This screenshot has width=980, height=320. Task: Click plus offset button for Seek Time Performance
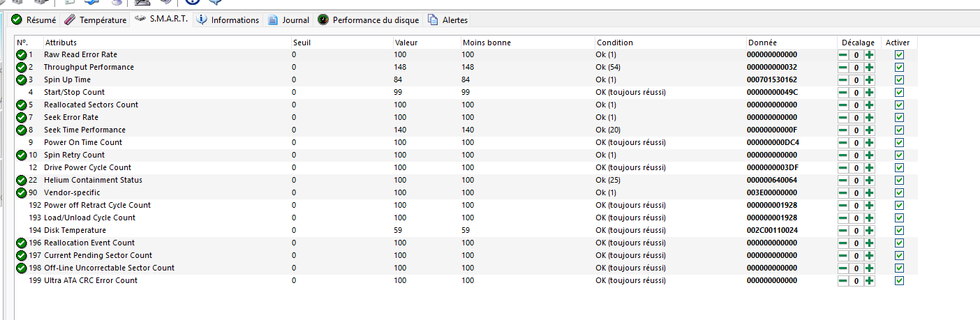869,130
